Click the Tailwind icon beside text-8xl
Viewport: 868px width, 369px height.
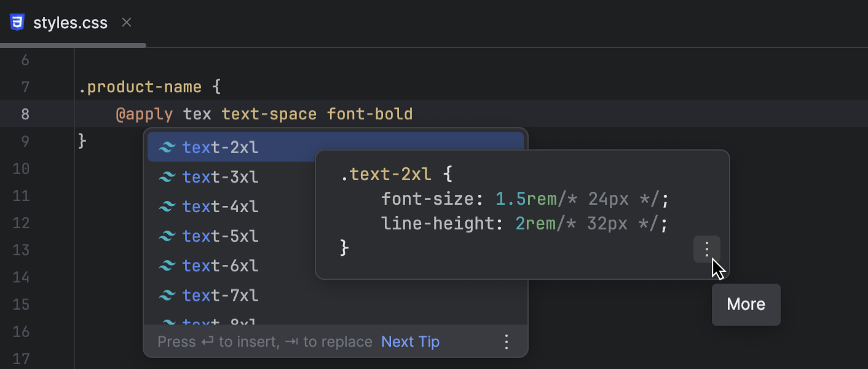pos(166,323)
